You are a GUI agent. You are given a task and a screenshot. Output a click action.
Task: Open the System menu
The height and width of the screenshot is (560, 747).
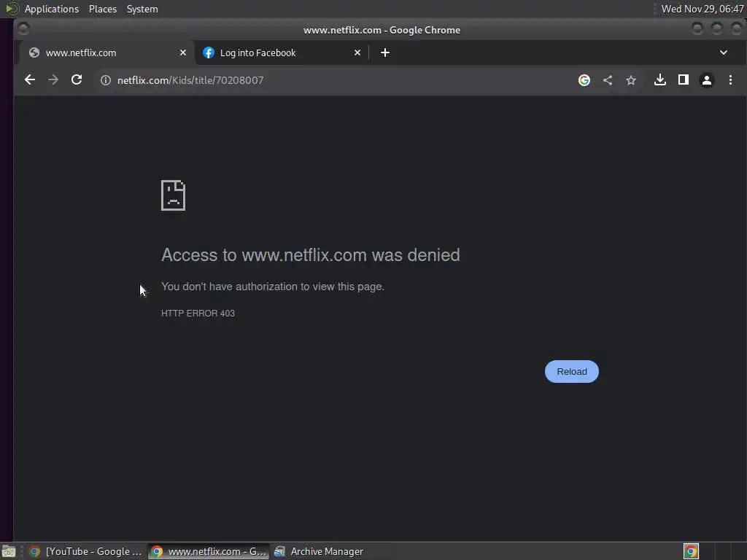click(x=142, y=9)
